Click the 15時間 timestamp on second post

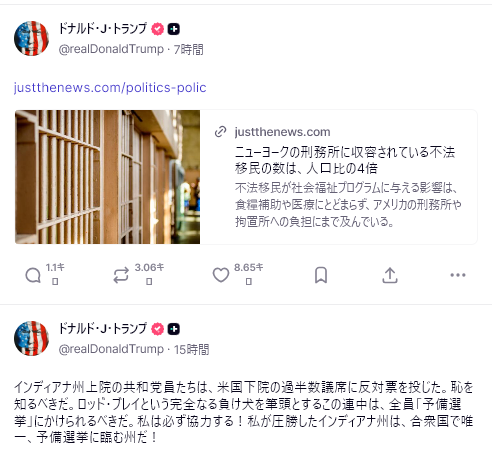pos(192,349)
